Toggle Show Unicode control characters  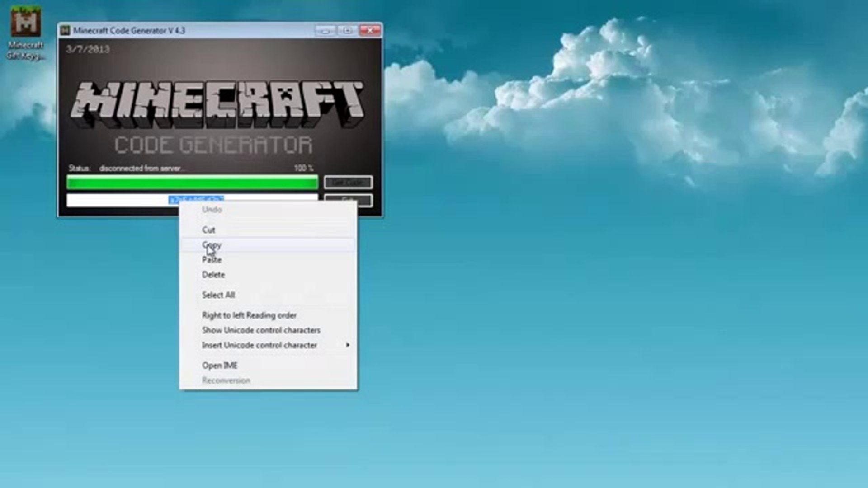click(x=261, y=330)
